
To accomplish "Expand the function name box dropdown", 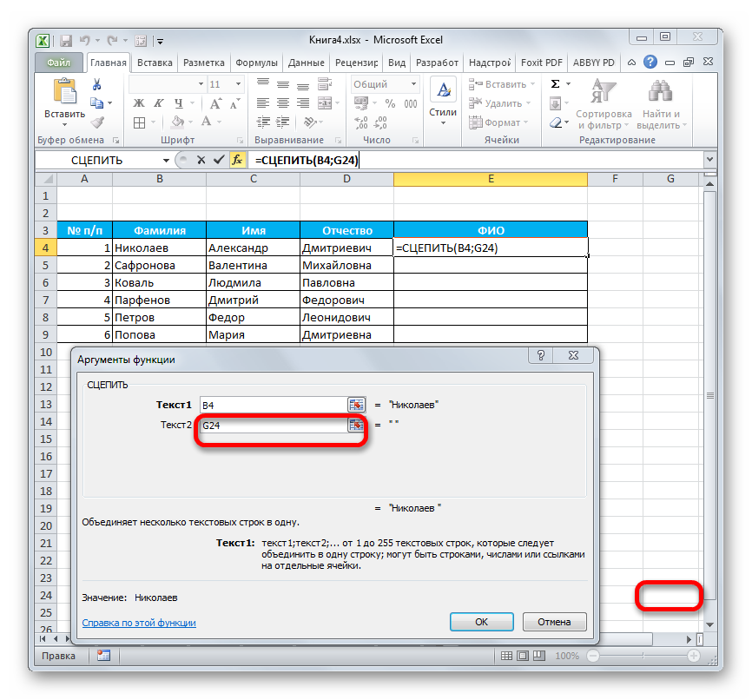I will (166, 160).
